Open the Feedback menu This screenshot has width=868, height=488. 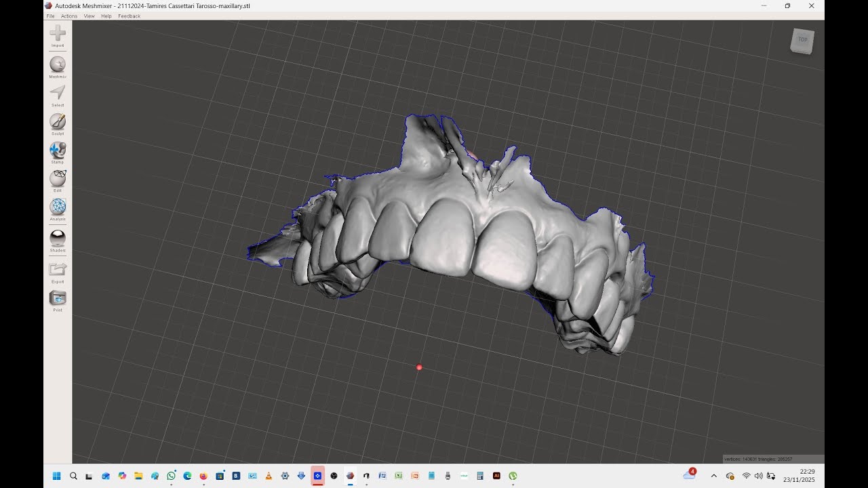pos(129,16)
